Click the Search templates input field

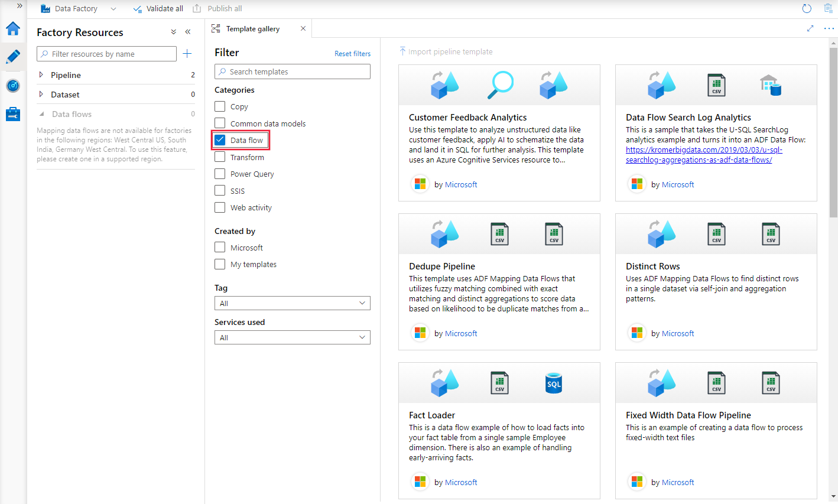pyautogui.click(x=292, y=71)
